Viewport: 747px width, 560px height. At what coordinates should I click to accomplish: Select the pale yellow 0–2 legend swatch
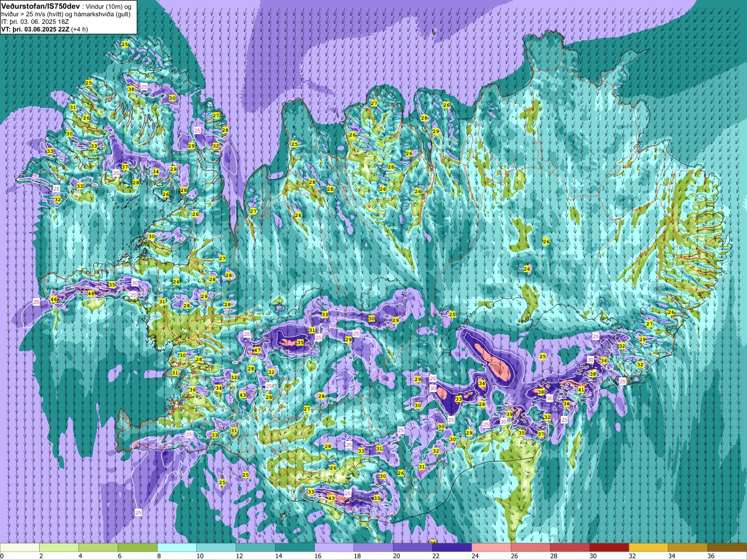click(20, 548)
